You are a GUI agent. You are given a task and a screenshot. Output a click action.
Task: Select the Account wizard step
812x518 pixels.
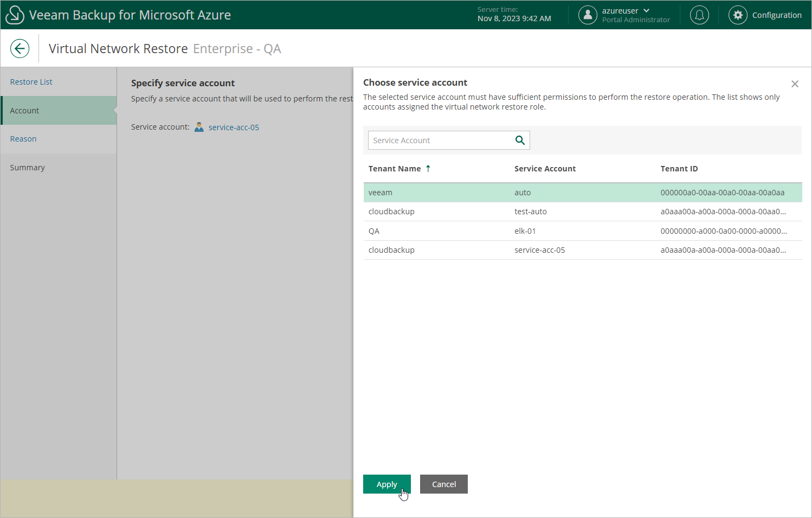[x=59, y=111]
